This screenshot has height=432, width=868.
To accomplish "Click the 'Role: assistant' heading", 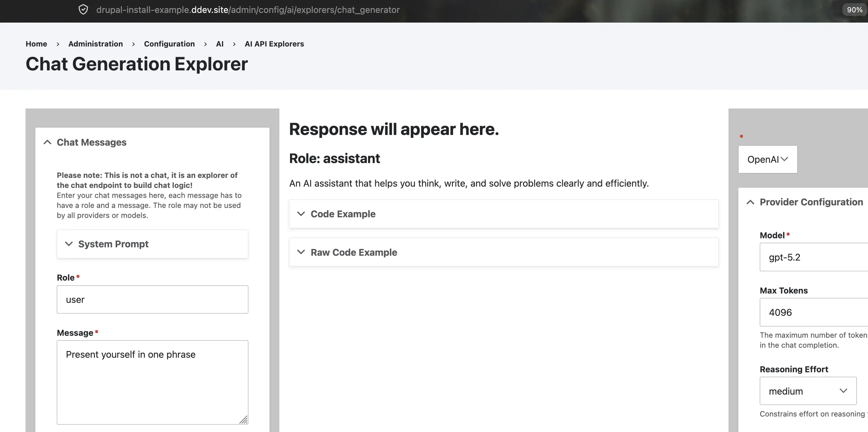I will [334, 159].
